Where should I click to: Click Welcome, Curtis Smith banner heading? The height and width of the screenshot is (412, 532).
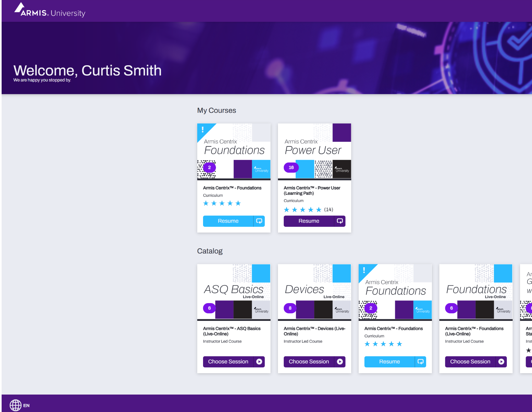pyautogui.click(x=87, y=70)
